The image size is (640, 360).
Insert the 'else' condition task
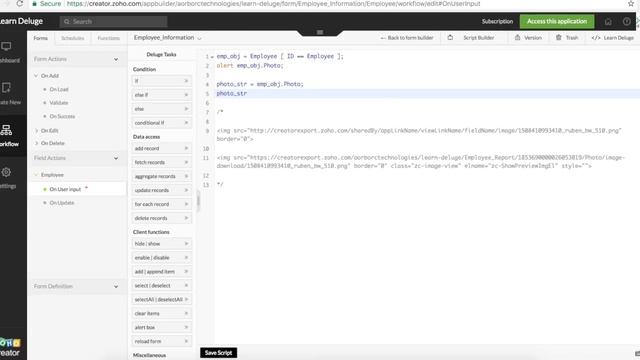pos(162,109)
